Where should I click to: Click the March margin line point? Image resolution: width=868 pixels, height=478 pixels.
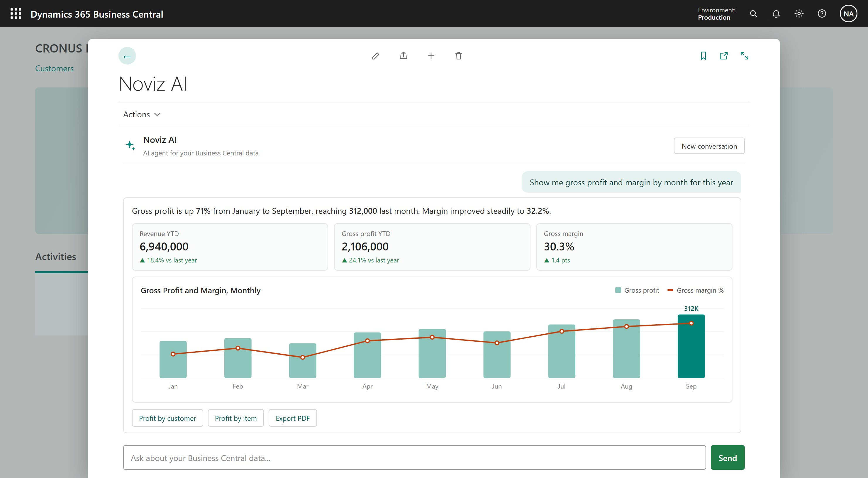pyautogui.click(x=303, y=357)
